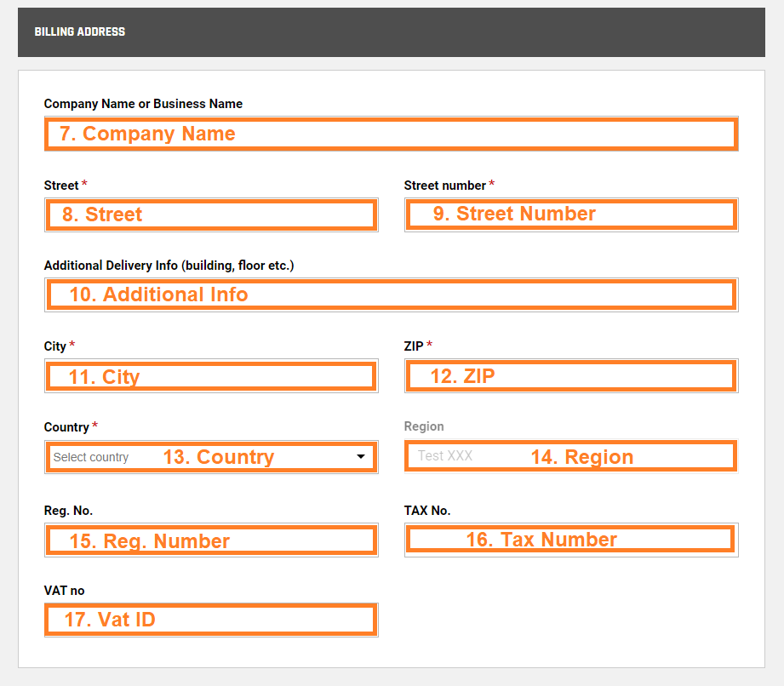
Task: Click the 'City' label text
Action: 55,346
